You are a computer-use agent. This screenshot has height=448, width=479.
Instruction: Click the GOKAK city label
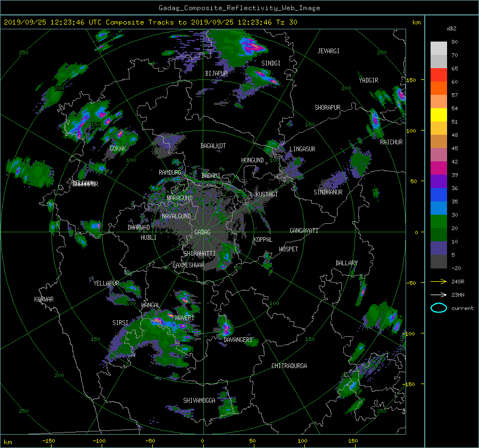click(118, 149)
